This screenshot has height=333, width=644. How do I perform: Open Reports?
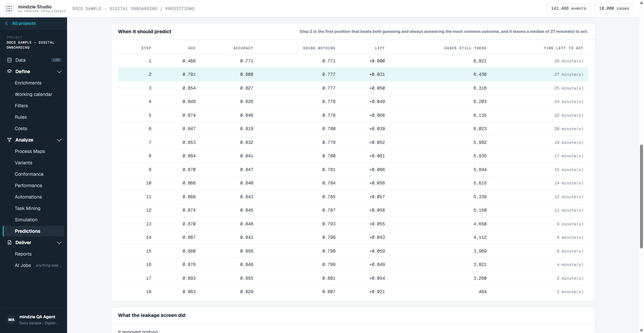(x=23, y=254)
